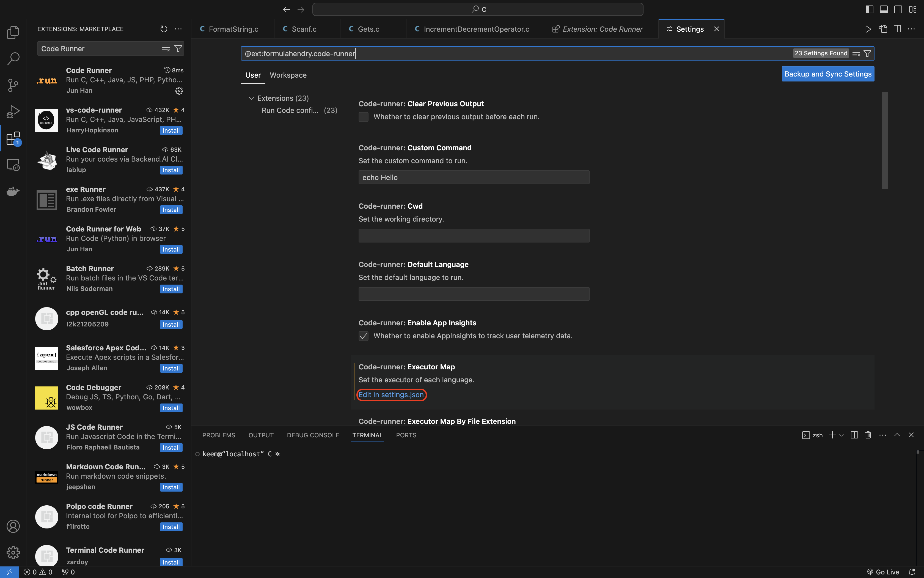The width and height of the screenshot is (924, 578).
Task: Open Settings as JSON file icon
Action: (x=883, y=29)
